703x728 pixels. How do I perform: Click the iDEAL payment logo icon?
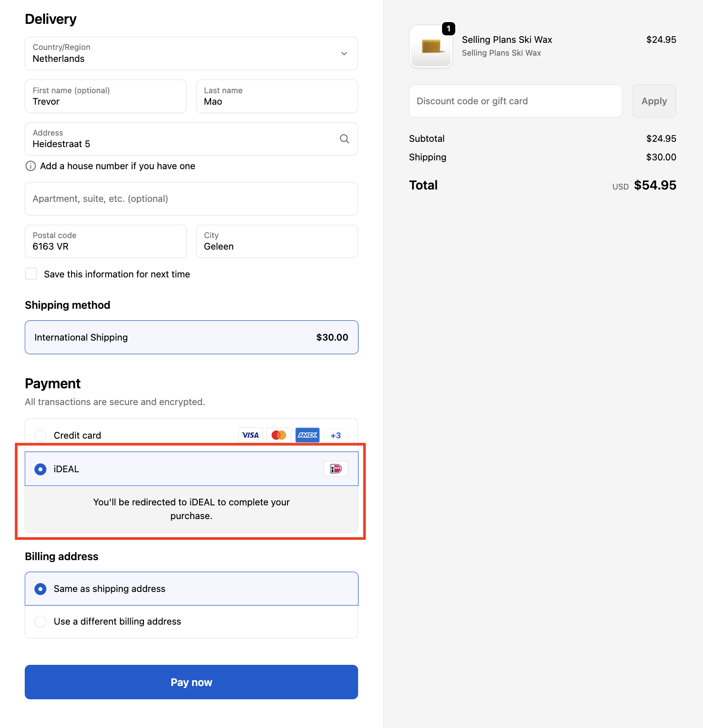[336, 469]
